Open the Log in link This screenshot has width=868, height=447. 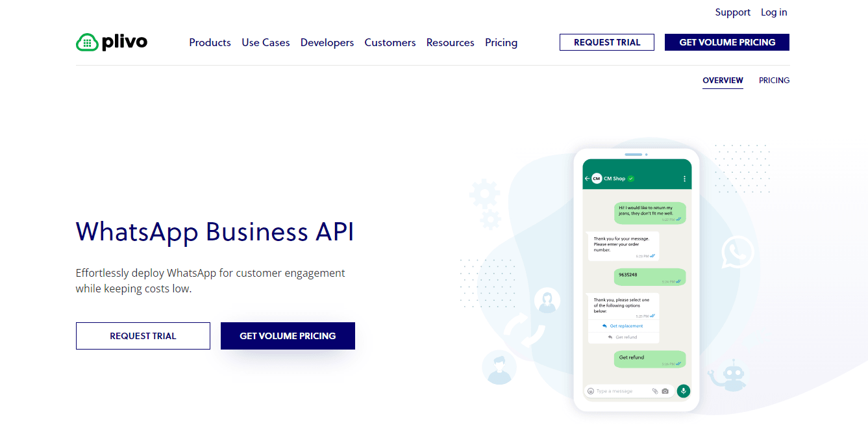click(774, 12)
